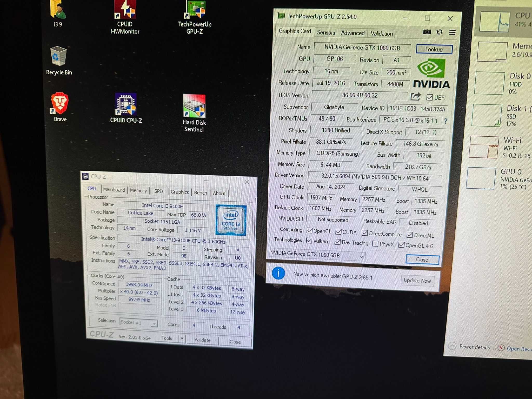Select the Graphics Card tab in GPU-Z
Viewport: 532px width, 399px height.
pyautogui.click(x=295, y=31)
